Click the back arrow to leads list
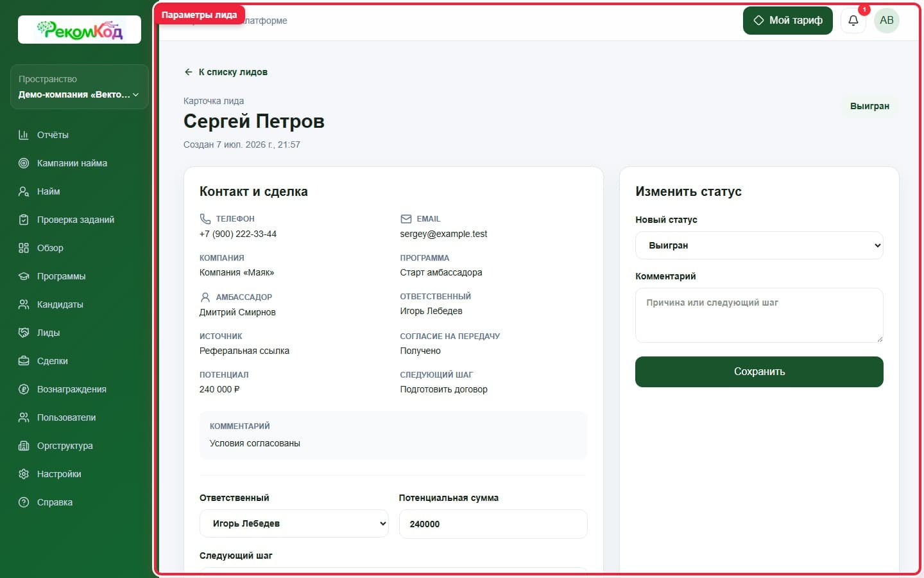The height and width of the screenshot is (578, 924). (x=188, y=72)
